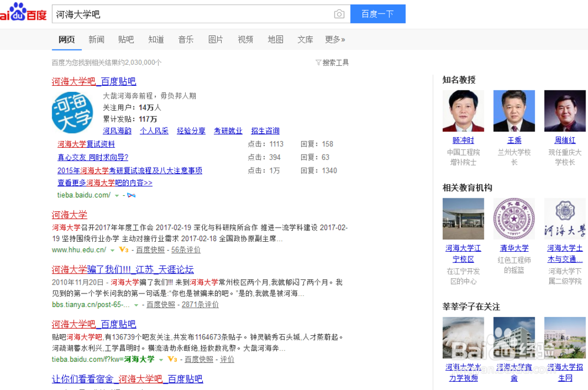Open the 2871条评价 link
588x390 pixels.
point(201,305)
